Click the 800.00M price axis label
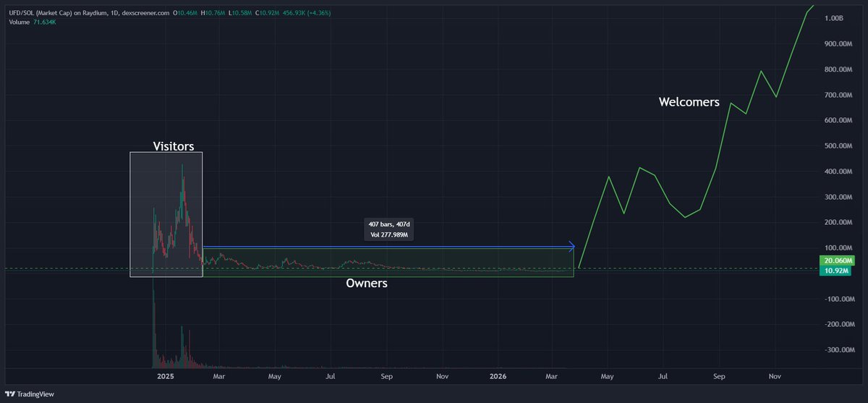This screenshot has width=868, height=403. pyautogui.click(x=838, y=69)
